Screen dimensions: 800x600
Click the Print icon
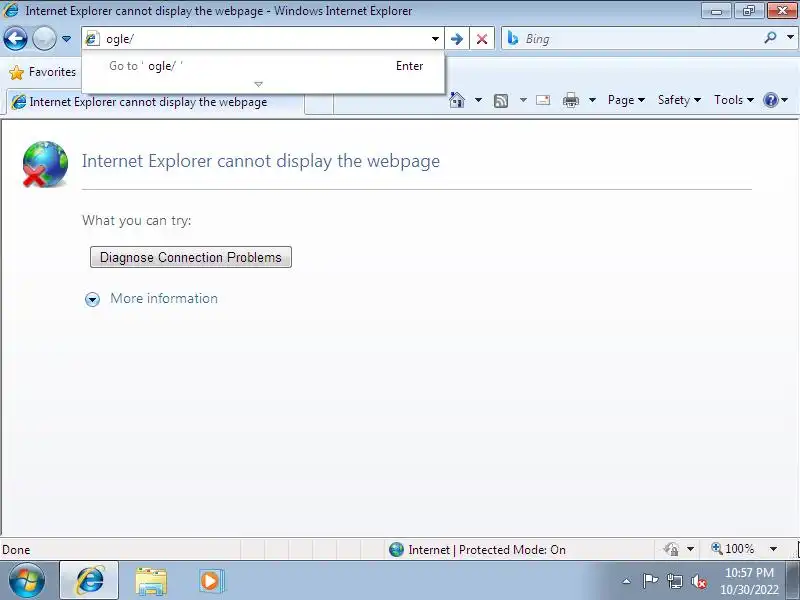click(571, 100)
